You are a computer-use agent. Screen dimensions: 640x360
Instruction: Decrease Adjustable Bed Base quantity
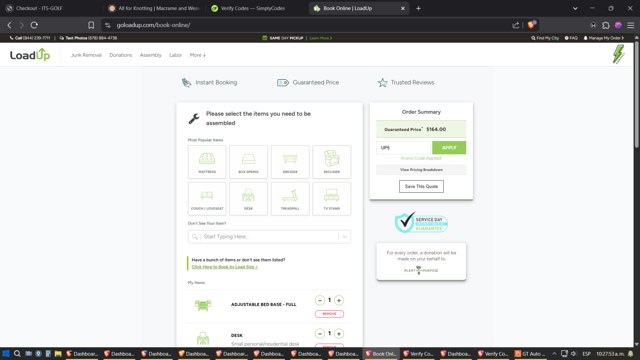320,300
